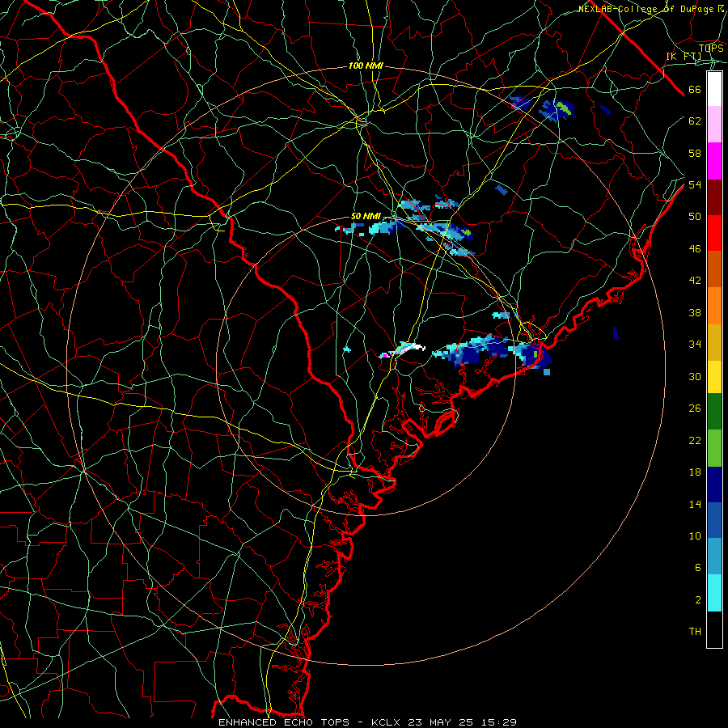Viewport: 728px width, 728px height.
Task: Click the dark green swatch near 26
Action: [714, 412]
